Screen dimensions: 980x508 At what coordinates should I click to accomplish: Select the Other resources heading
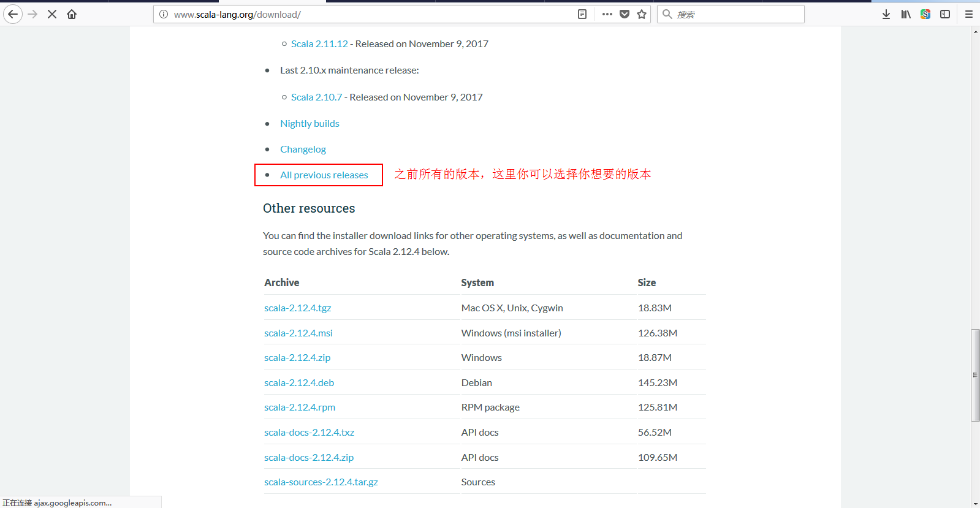tap(309, 209)
